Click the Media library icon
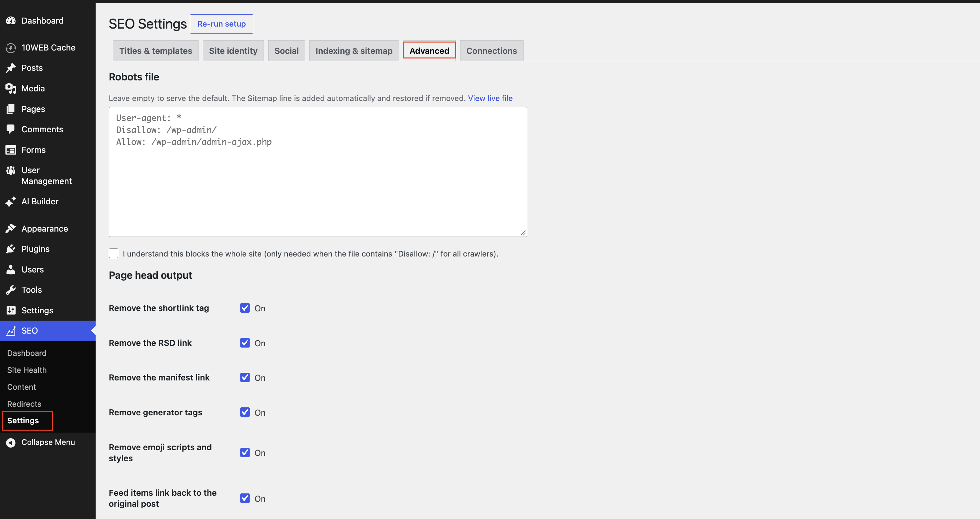The image size is (980, 519). 11,88
